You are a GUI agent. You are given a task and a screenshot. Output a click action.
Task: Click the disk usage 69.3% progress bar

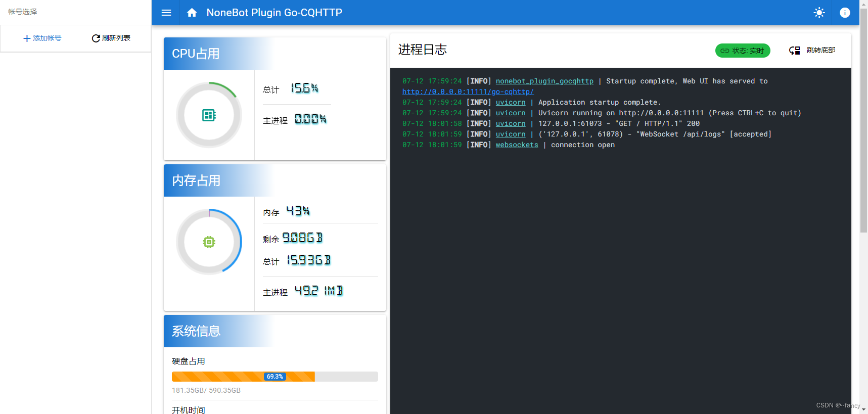(x=275, y=377)
